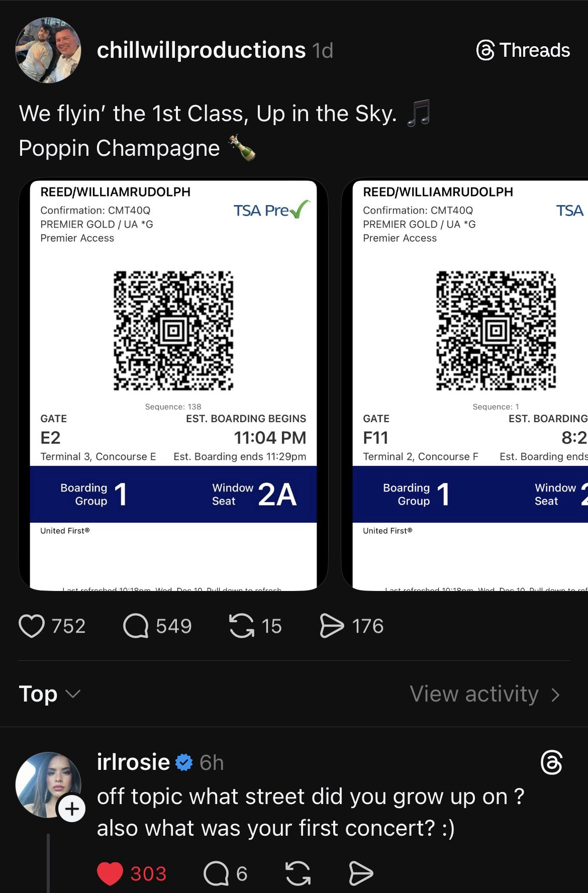Tap the Threads logo in header
Viewport: 588px width, 893px height.
pos(523,50)
